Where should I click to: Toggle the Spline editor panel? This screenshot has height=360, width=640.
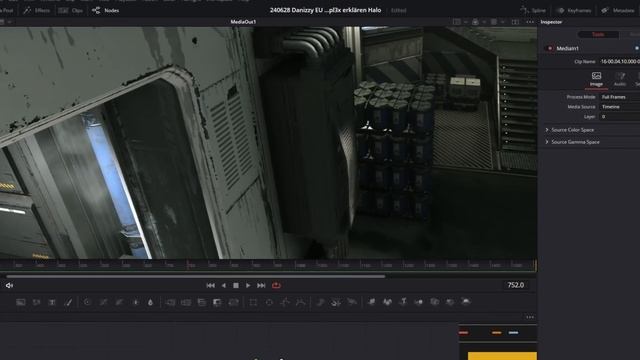point(533,10)
